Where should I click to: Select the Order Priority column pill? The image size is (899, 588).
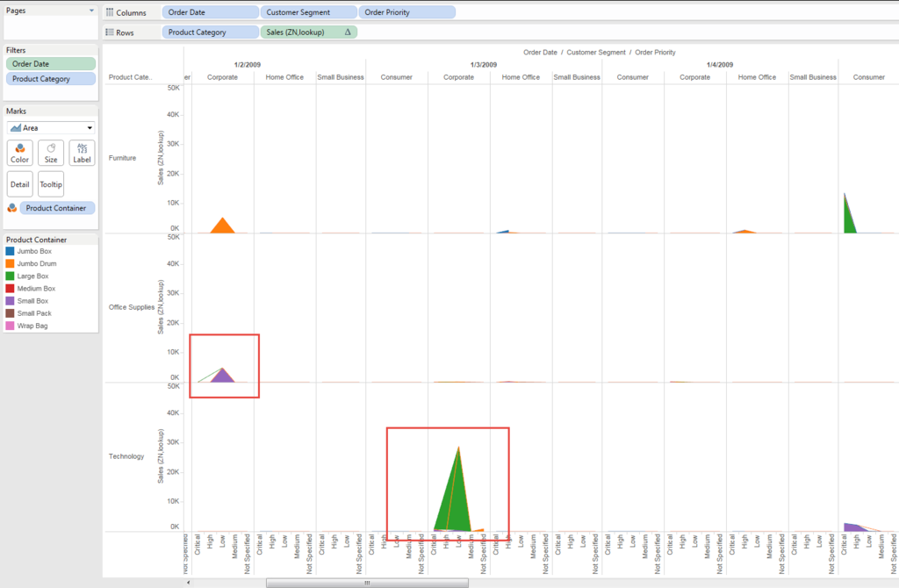[407, 12]
